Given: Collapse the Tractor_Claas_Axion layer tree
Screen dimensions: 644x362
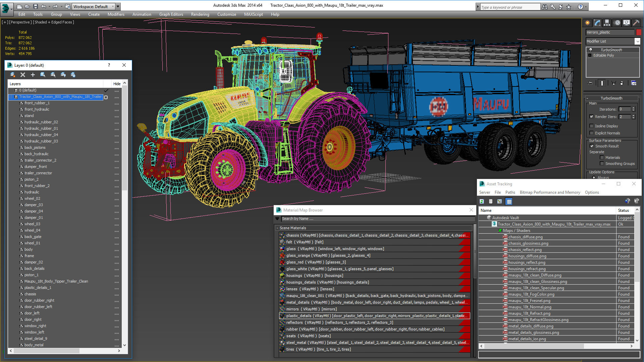Looking at the screenshot, I should click(11, 97).
